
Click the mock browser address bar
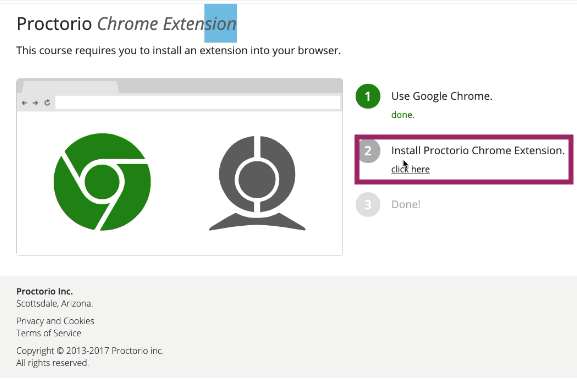pyautogui.click(x=198, y=103)
